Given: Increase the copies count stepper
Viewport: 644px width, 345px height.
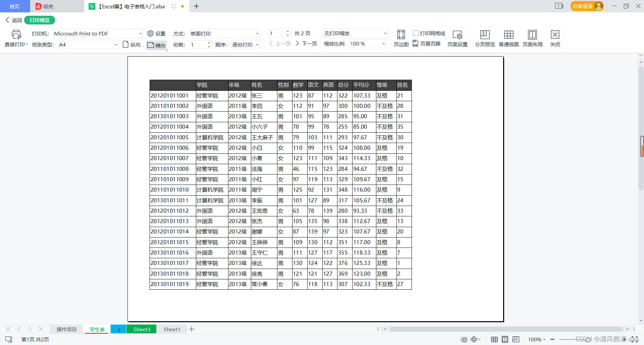Looking at the screenshot, I should [209, 43].
